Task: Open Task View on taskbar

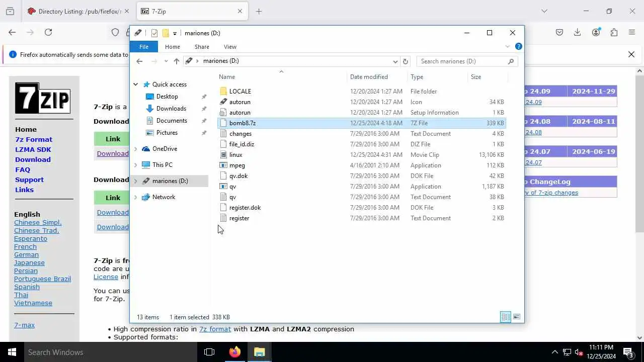Action: pyautogui.click(x=209, y=352)
